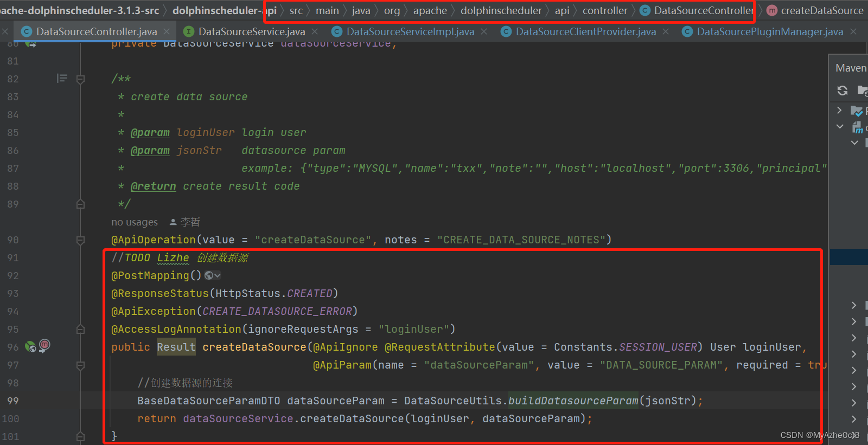Click the Maven tool window title
868x445 pixels.
pos(851,68)
